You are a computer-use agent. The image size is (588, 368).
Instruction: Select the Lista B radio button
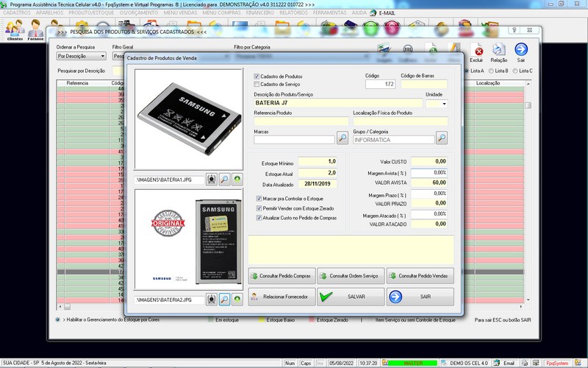click(x=490, y=71)
